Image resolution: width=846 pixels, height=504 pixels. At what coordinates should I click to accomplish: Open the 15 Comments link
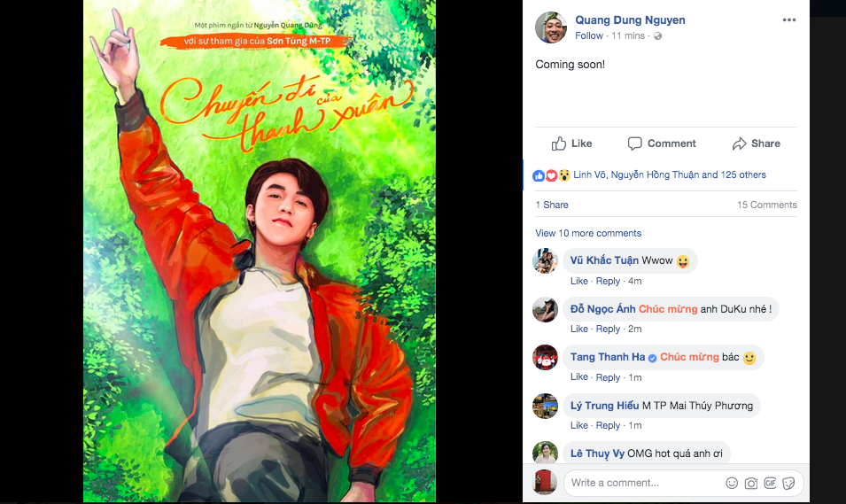coord(766,205)
